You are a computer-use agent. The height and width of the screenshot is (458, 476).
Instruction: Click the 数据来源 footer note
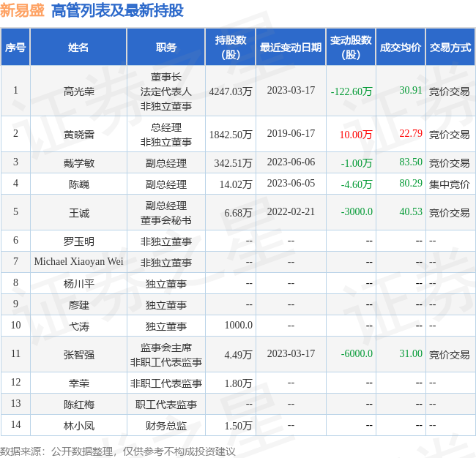[x=118, y=451]
